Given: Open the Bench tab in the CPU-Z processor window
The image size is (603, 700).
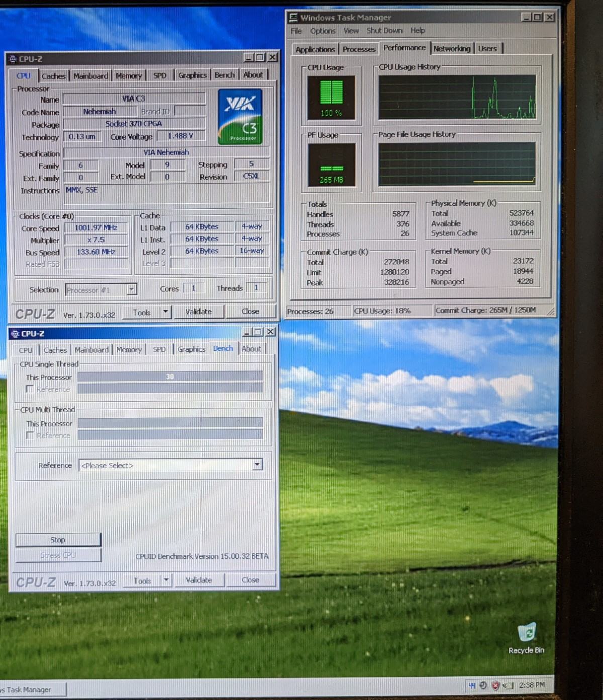Looking at the screenshot, I should click(x=225, y=75).
